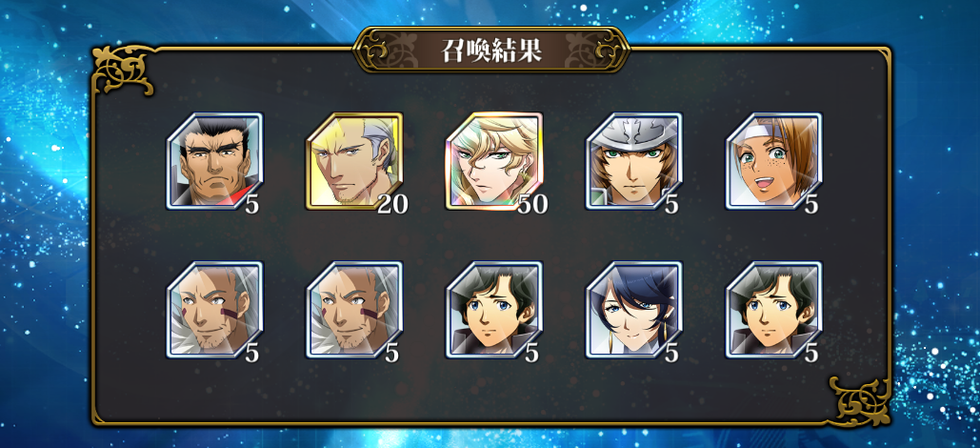Click the bottom-right golden corner ornament

point(859,401)
